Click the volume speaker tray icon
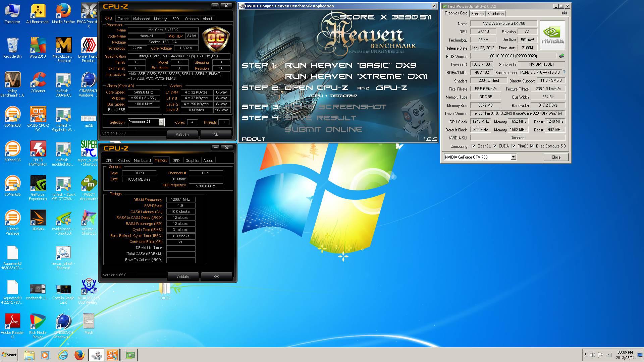The height and width of the screenshot is (362, 644). [592, 355]
